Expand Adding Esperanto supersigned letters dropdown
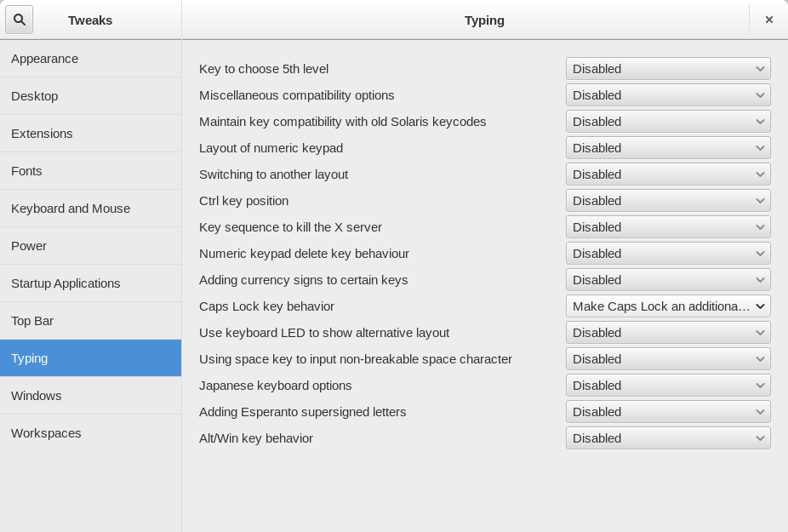The height and width of the screenshot is (532, 788). (x=668, y=412)
